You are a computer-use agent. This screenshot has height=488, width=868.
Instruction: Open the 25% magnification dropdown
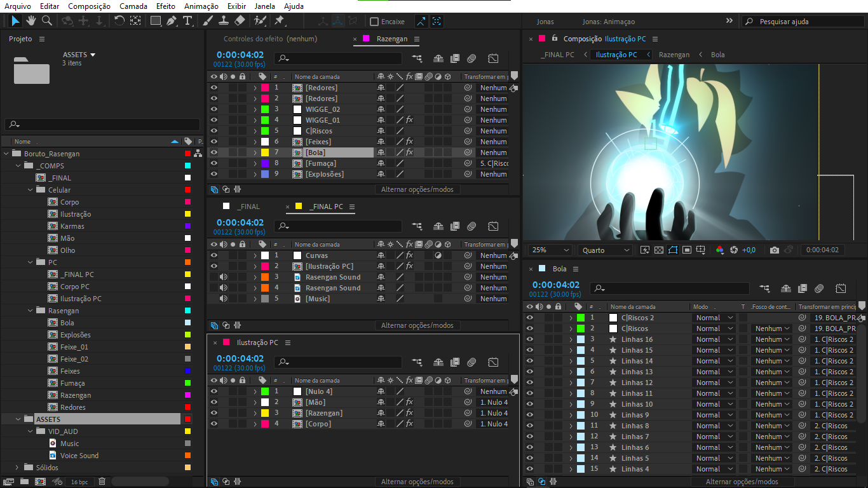point(550,250)
